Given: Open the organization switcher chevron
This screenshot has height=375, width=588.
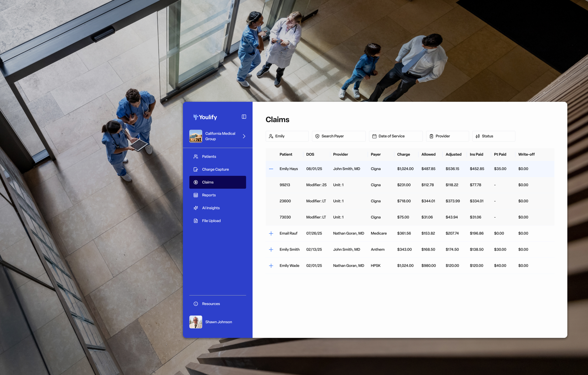Looking at the screenshot, I should pyautogui.click(x=244, y=136).
